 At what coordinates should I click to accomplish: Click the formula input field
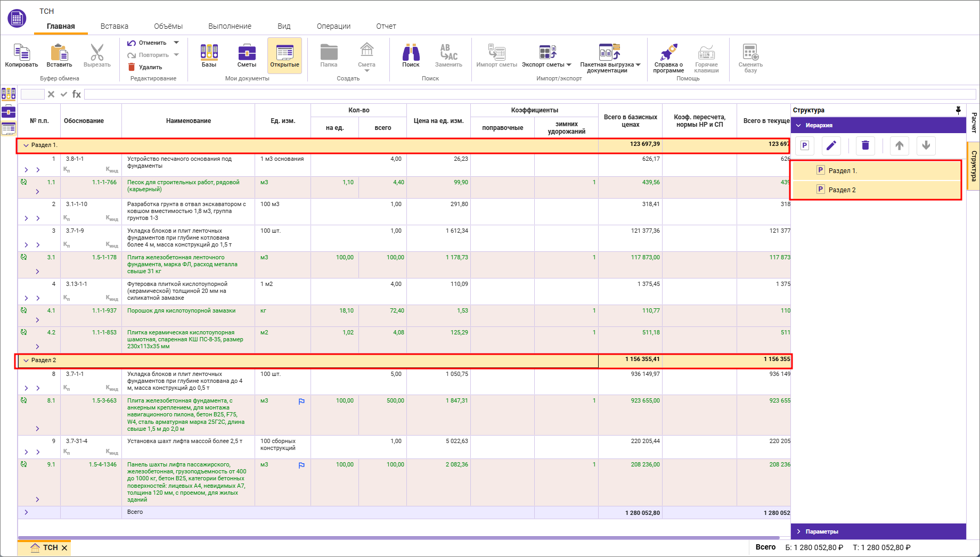tap(529, 94)
